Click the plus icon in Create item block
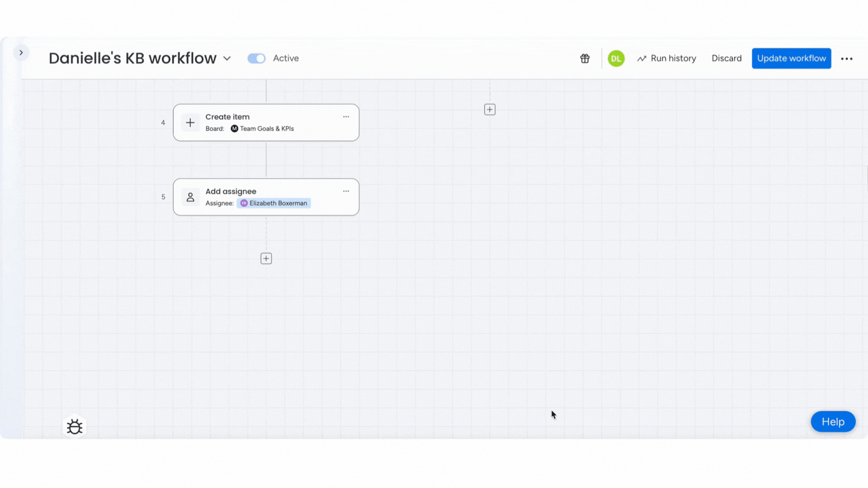This screenshot has width=868, height=488. pos(190,122)
